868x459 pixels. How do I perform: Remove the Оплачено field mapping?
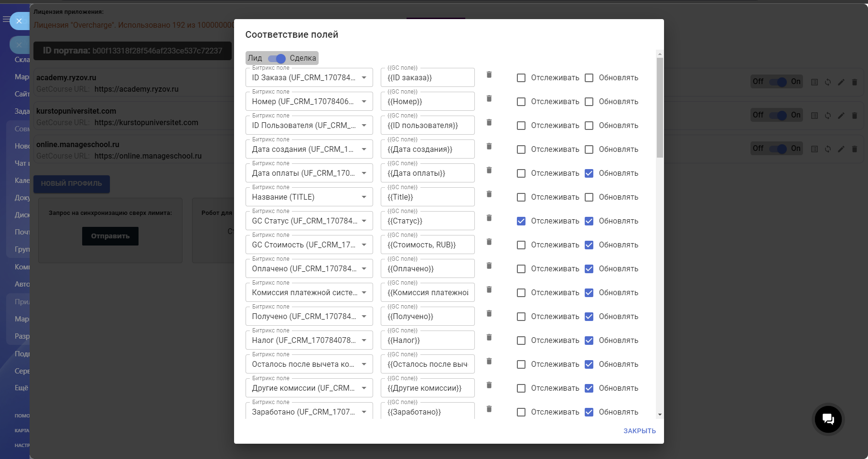point(489,266)
